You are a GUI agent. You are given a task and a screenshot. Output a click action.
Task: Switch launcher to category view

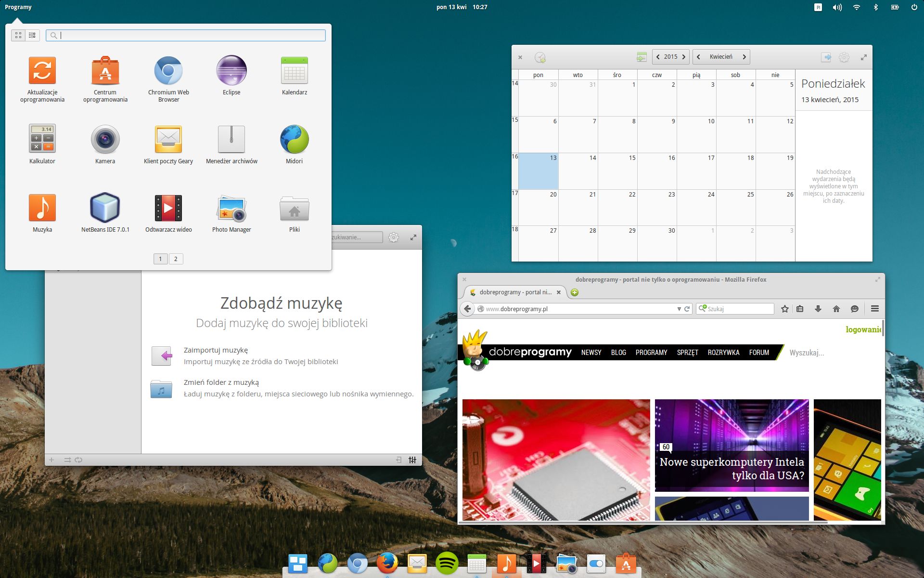32,35
